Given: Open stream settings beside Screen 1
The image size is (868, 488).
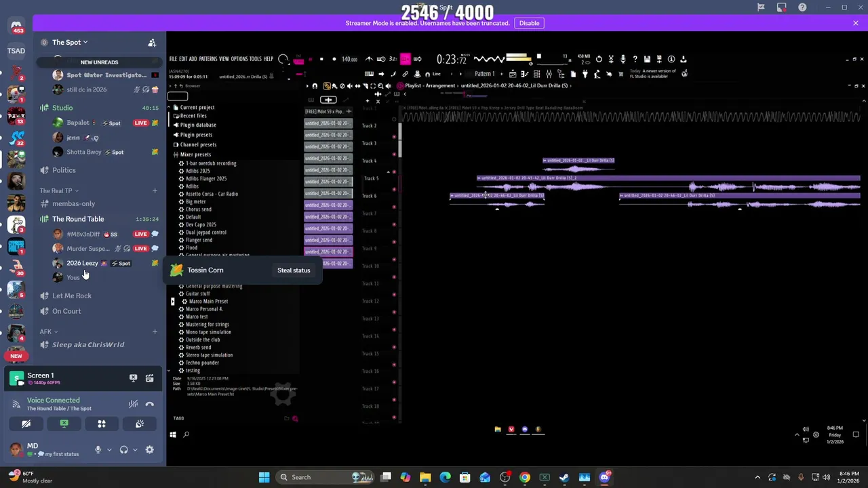Looking at the screenshot, I should [149, 378].
